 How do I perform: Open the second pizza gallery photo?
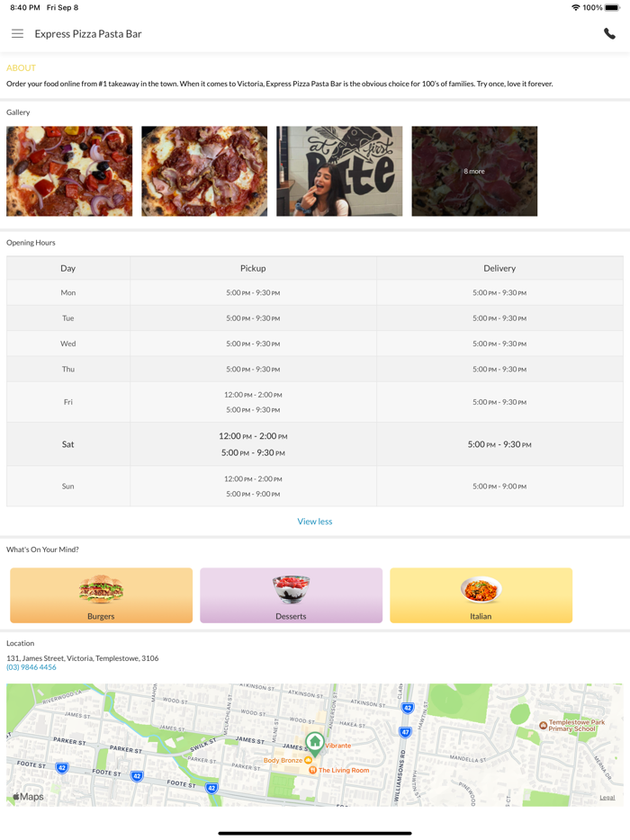click(x=204, y=172)
